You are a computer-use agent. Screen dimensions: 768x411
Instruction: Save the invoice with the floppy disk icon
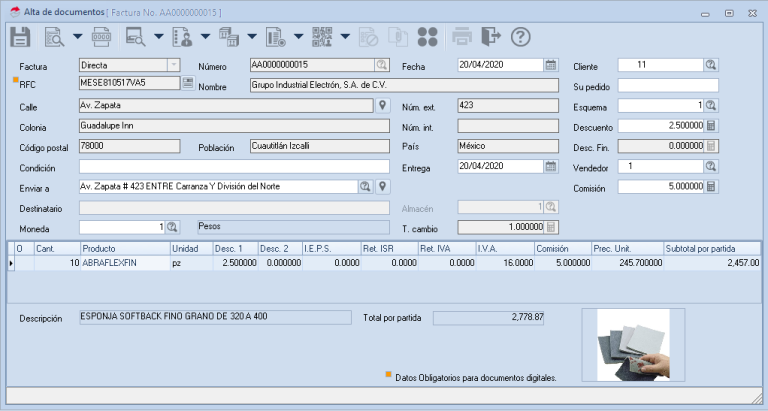[x=20, y=37]
